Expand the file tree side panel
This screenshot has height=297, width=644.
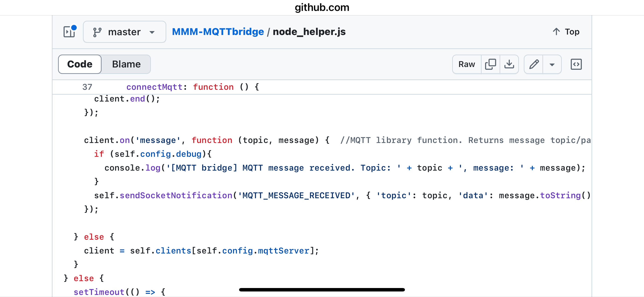(69, 32)
